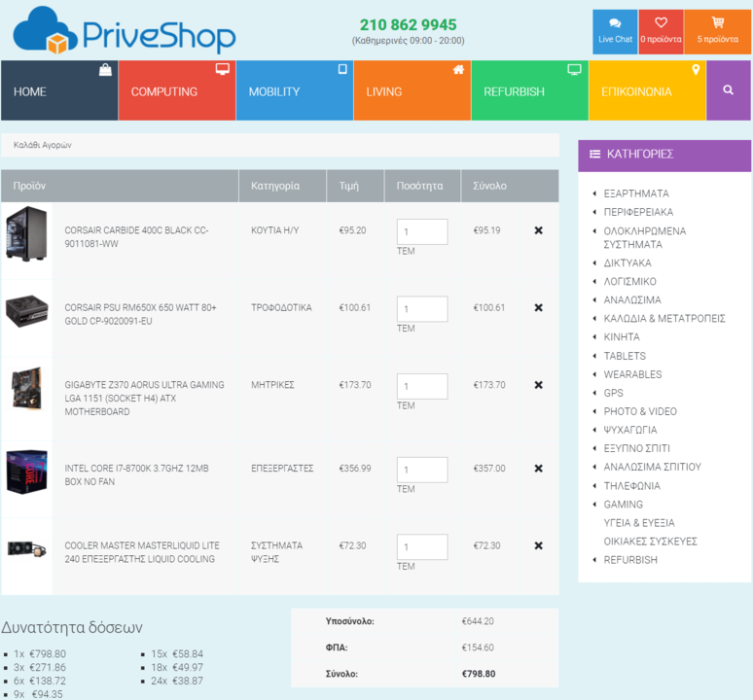Open the ΤΗΛΕΦΩΝΙΑ category
The height and width of the screenshot is (700, 753).
631,486
